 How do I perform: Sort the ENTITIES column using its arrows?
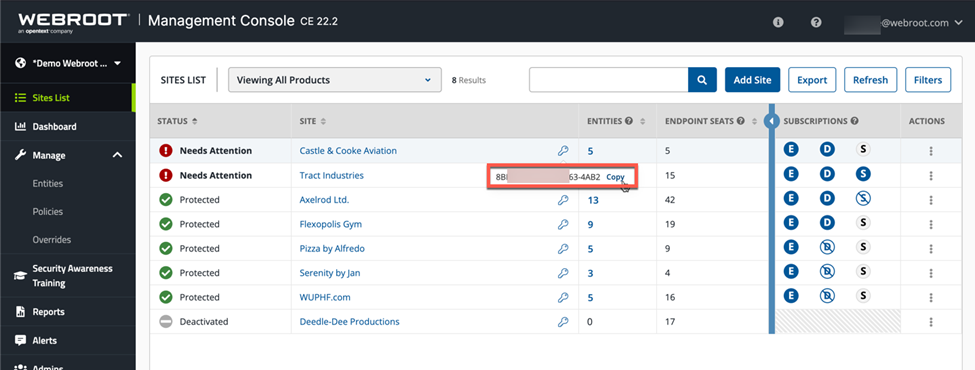click(x=643, y=121)
